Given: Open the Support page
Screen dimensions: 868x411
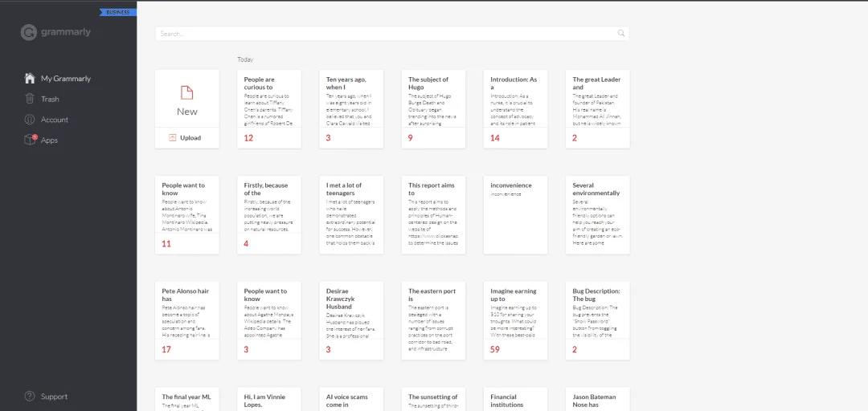Looking at the screenshot, I should point(47,397).
